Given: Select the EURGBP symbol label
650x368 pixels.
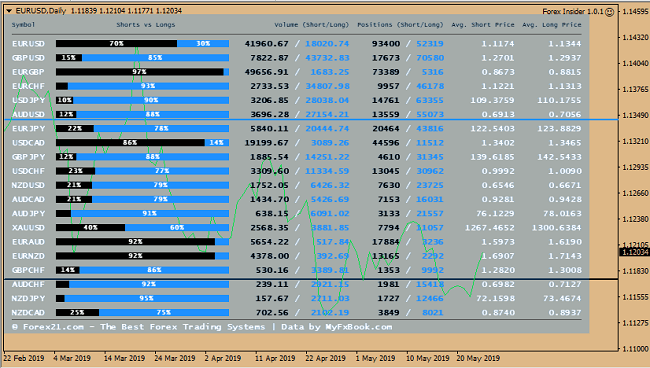Looking at the screenshot, I should pyautogui.click(x=28, y=72).
